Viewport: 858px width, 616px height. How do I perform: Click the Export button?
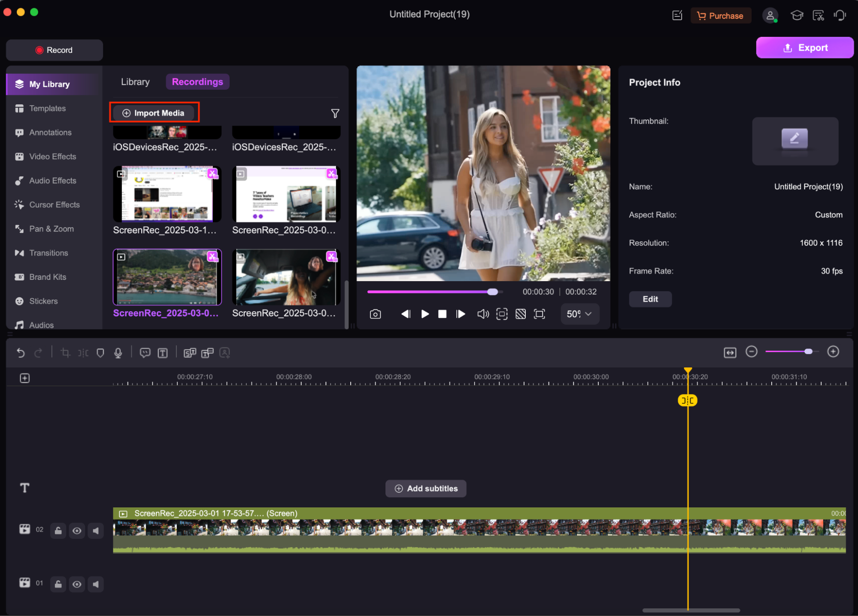[x=804, y=48]
